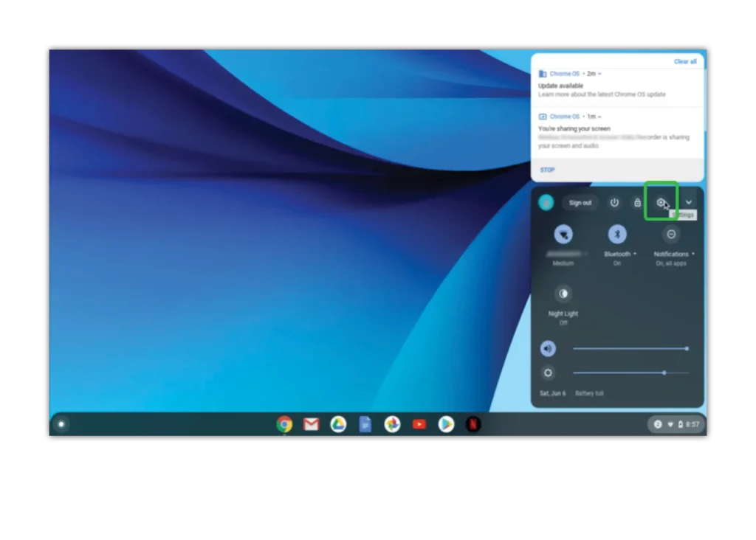Open Google Docs from the shelf

365,424
